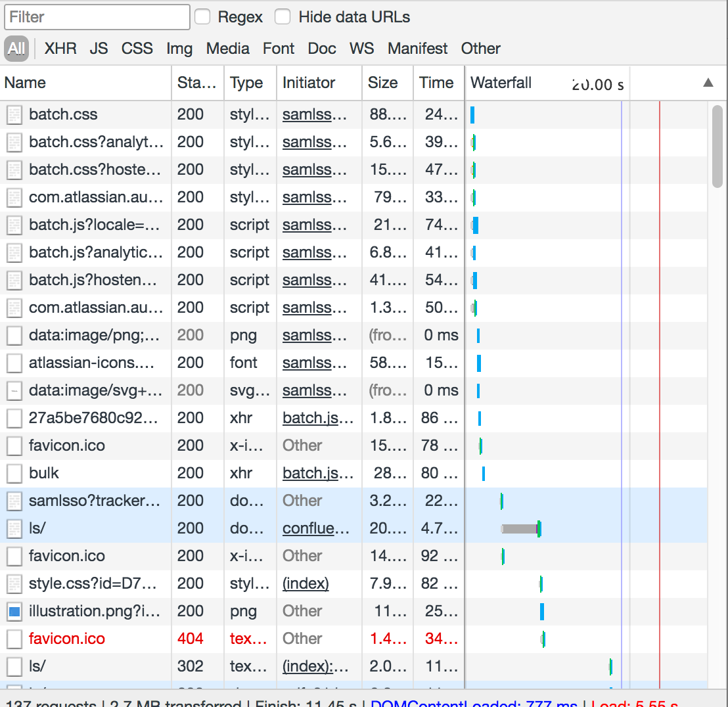728x707 pixels.
Task: Click the batch.css file icon
Action: 14,115
